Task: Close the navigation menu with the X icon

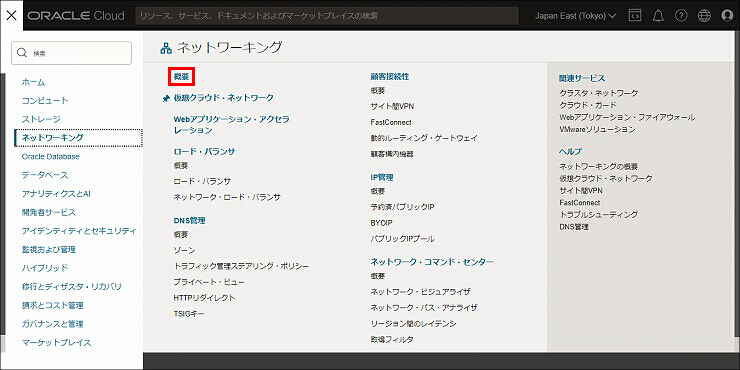Action: click(x=11, y=16)
